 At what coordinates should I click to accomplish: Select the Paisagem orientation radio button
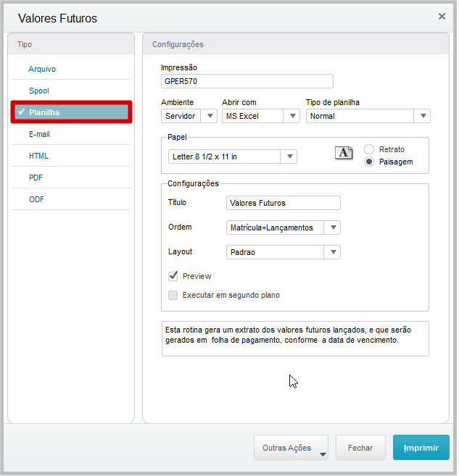(369, 162)
